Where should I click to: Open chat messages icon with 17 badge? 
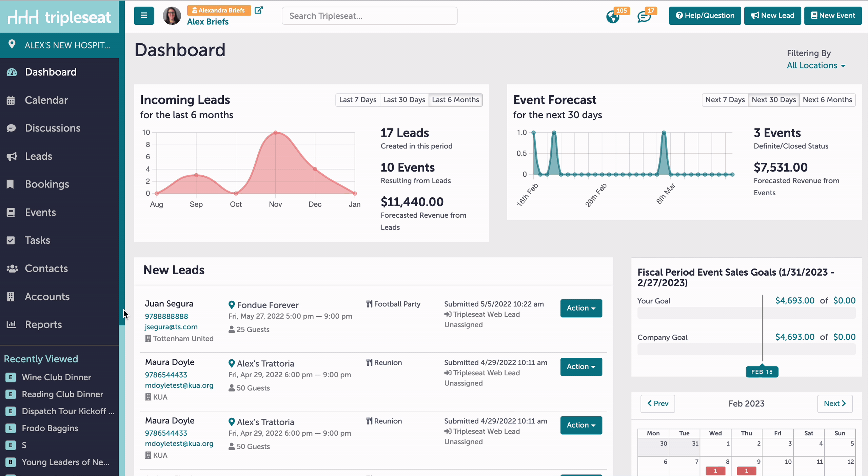point(644,17)
